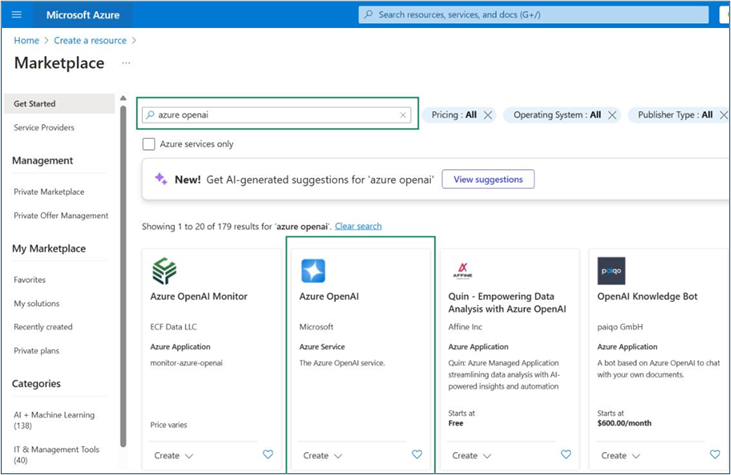The width and height of the screenshot is (731, 475).
Task: Click the View suggestions button
Action: click(x=488, y=179)
